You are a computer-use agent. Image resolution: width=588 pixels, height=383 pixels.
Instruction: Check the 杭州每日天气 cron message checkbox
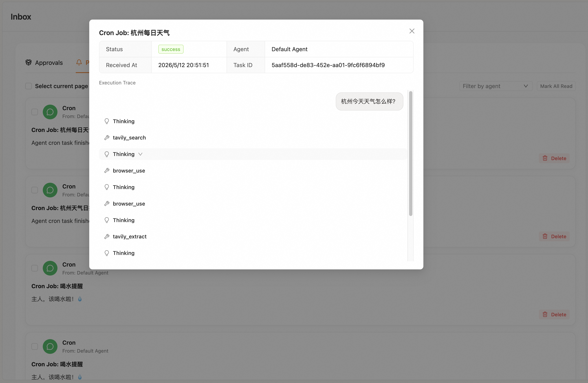(x=35, y=112)
